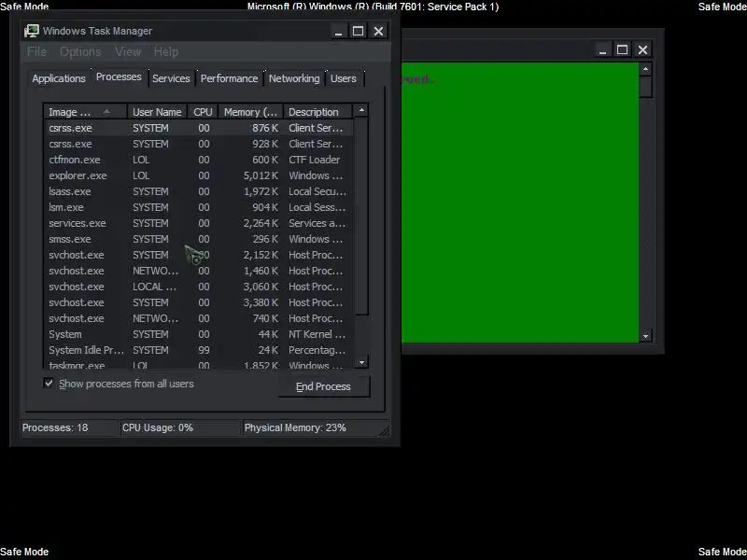Close the Windows Task Manager window
Screen dimensions: 747x560
coord(378,32)
